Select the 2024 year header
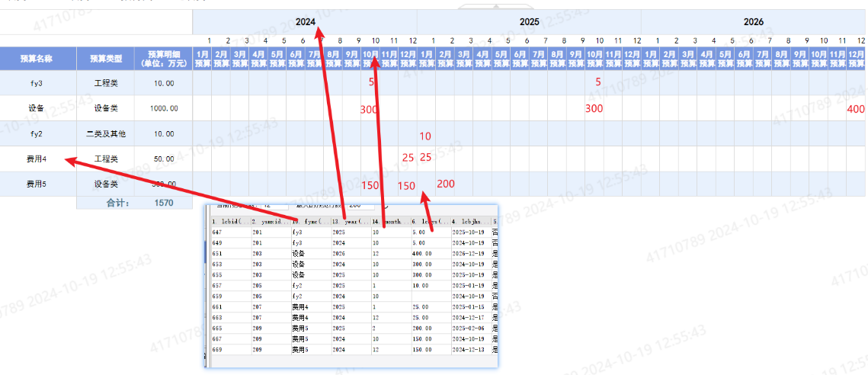 pos(305,22)
